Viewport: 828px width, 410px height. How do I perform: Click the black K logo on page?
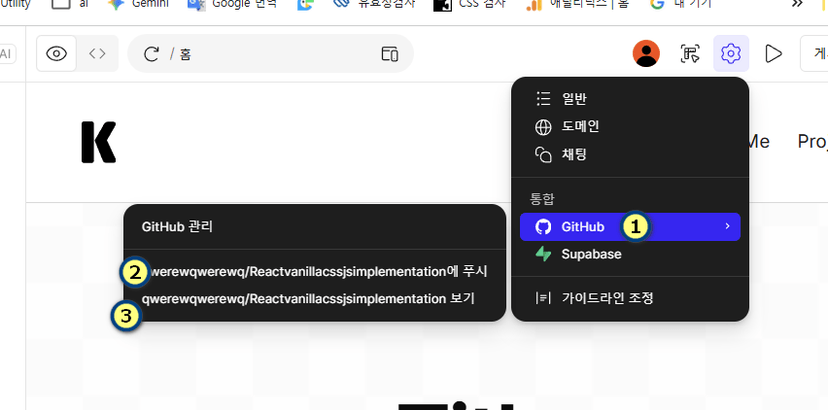click(x=99, y=142)
